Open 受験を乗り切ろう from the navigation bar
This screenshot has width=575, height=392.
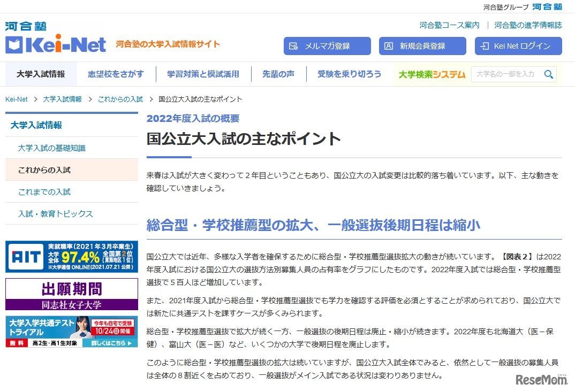click(349, 74)
